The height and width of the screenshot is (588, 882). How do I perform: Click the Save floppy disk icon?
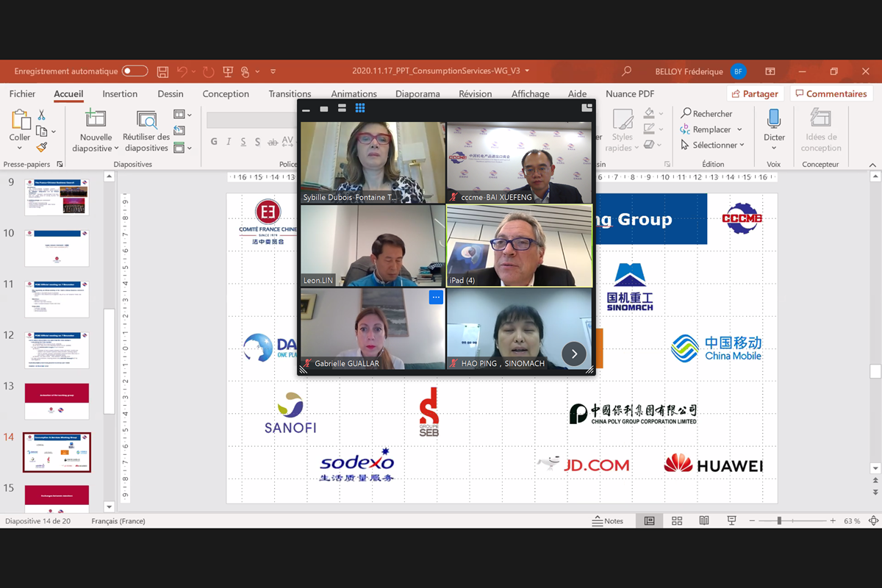[162, 71]
